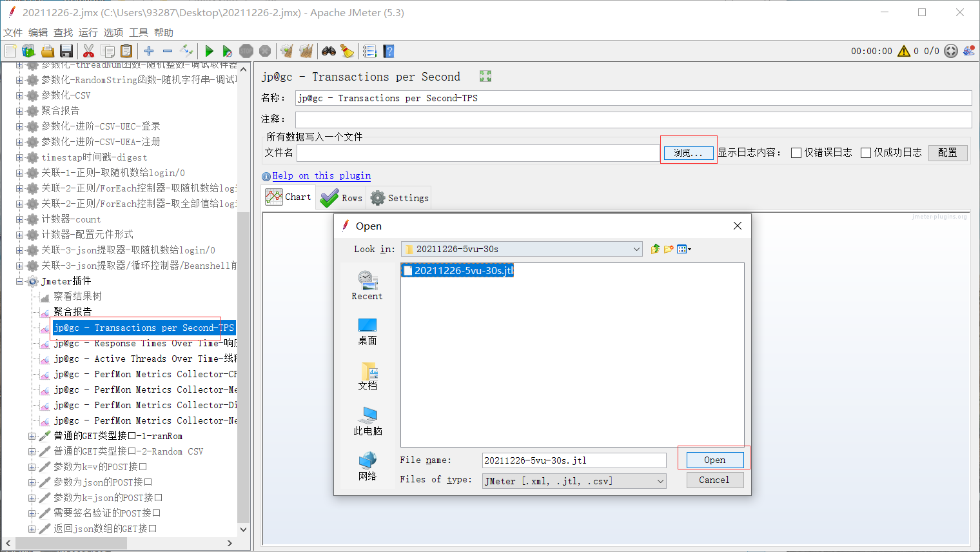Click the open-file folder toolbar icon
This screenshot has height=552, width=980.
tap(47, 51)
